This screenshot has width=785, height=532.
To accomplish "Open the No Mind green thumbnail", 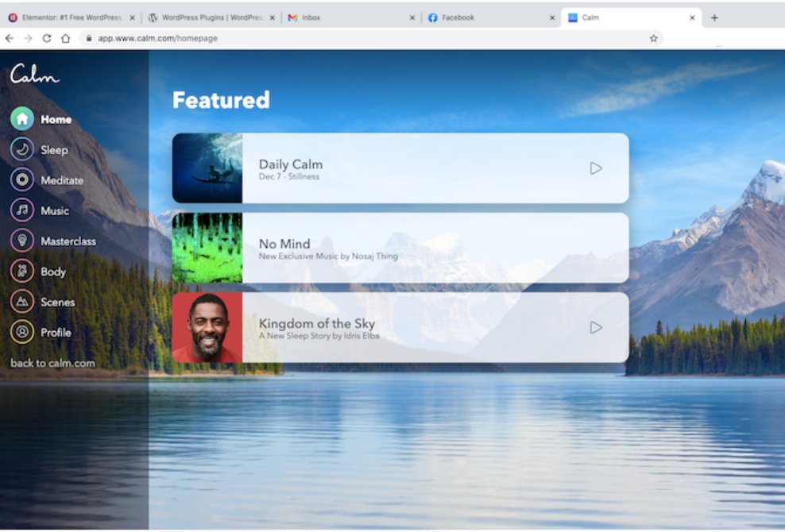I will [207, 248].
